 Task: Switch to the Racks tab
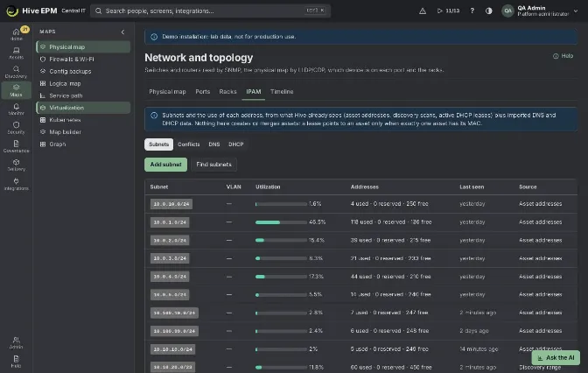click(227, 92)
